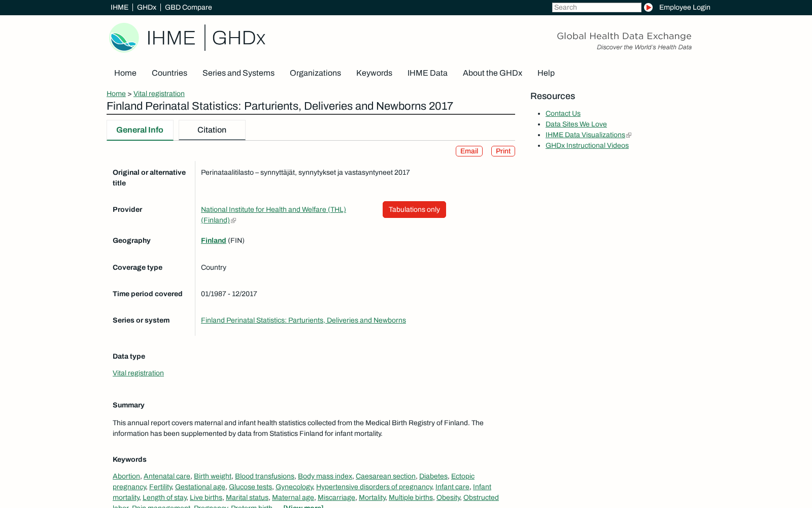Open the Finland Perinatal Statistics series link
The height and width of the screenshot is (508, 812).
[x=303, y=321]
